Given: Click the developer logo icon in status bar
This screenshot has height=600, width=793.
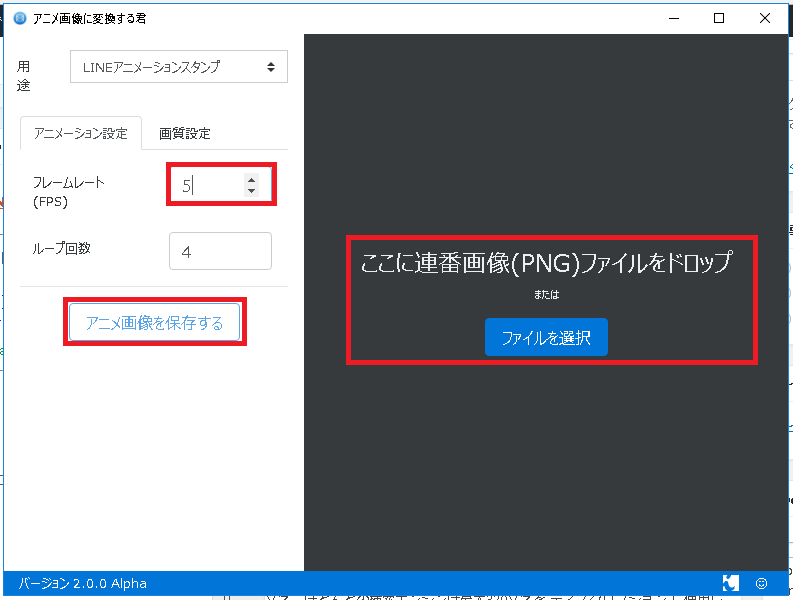Looking at the screenshot, I should (731, 583).
